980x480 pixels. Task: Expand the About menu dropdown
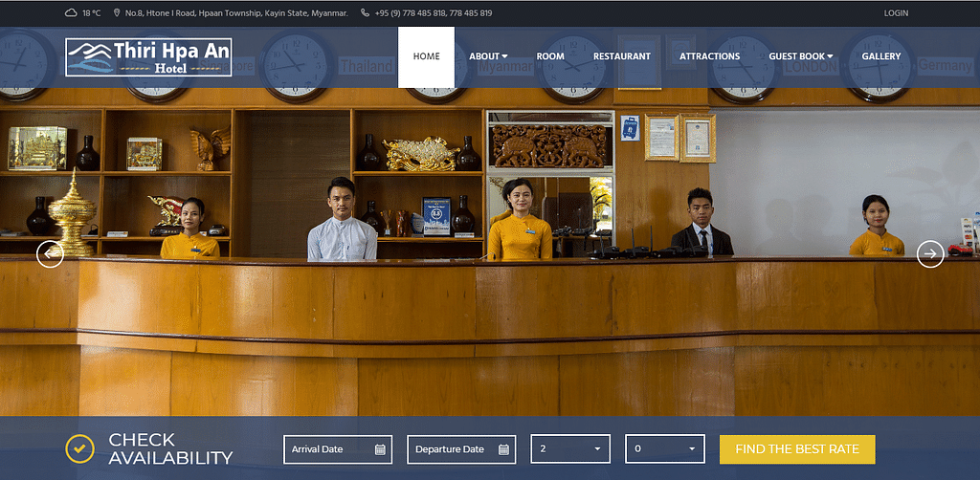pyautogui.click(x=488, y=56)
